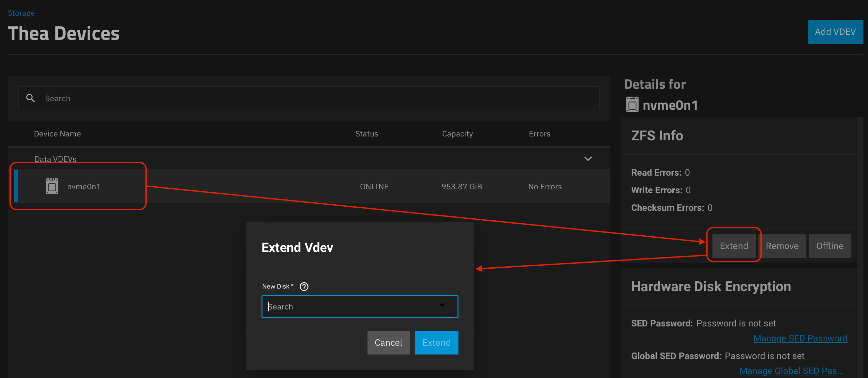Click the disk icon in Details for heading
Image resolution: width=868 pixels, height=378 pixels.
632,104
